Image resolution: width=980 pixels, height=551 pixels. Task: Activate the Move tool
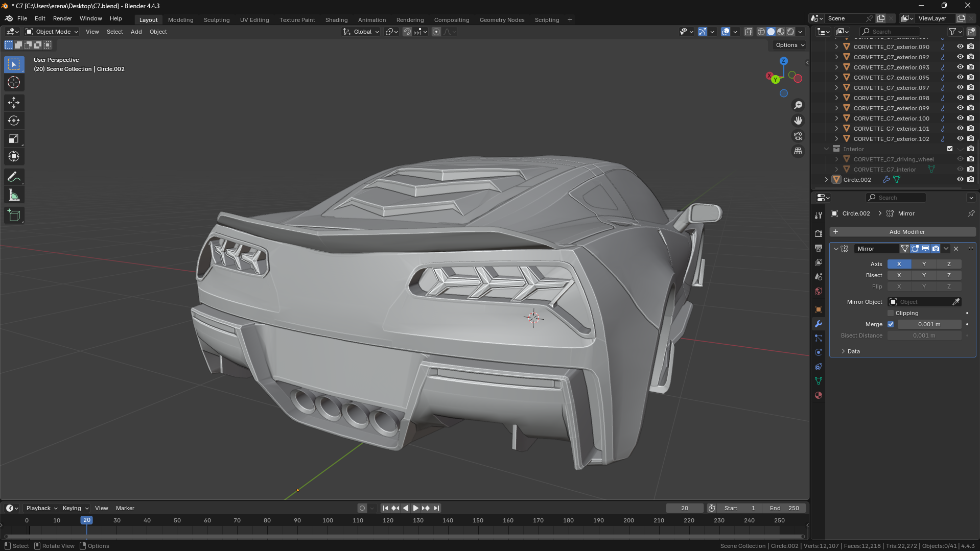pos(14,103)
